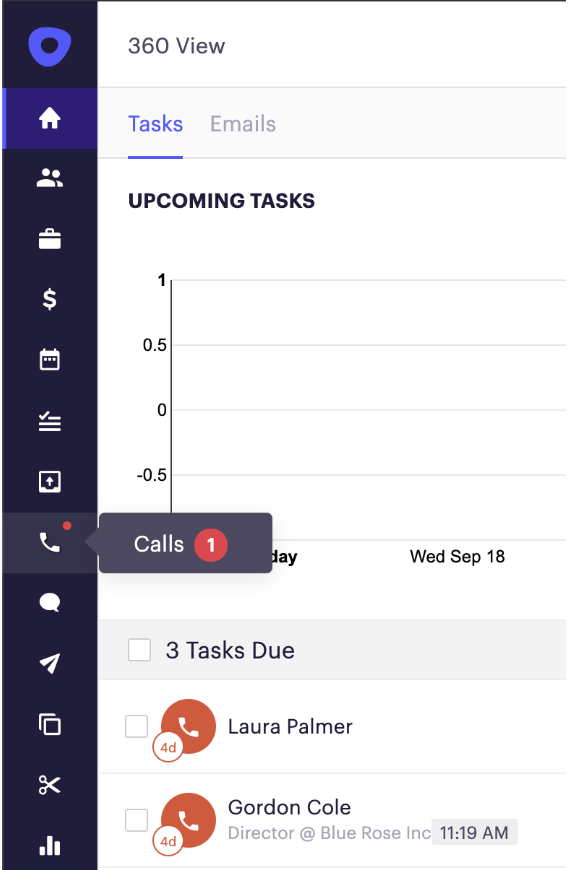Select the Tasks tab
This screenshot has width=572, height=870.
[x=155, y=124]
